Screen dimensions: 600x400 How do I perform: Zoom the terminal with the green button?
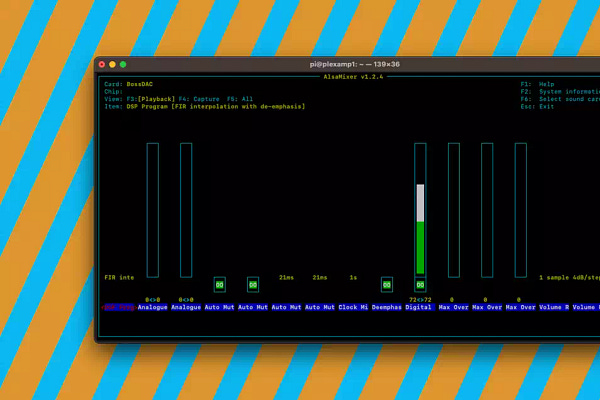(x=123, y=64)
